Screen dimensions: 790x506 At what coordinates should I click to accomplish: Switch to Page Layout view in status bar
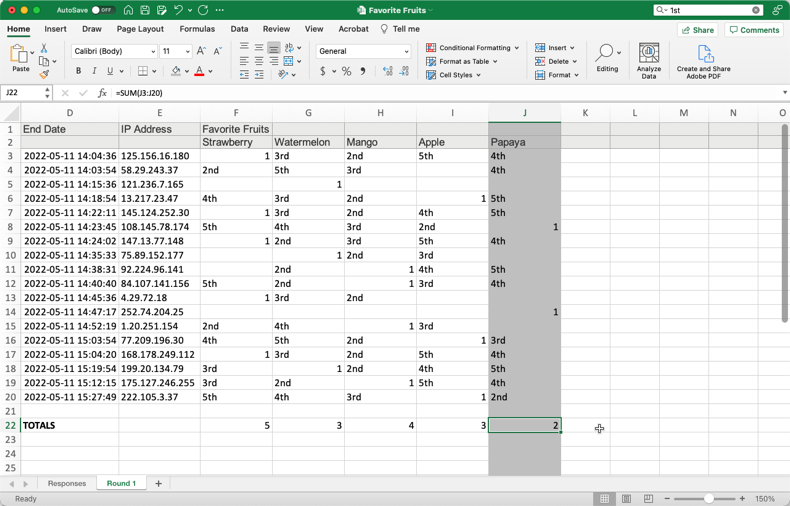(626, 498)
